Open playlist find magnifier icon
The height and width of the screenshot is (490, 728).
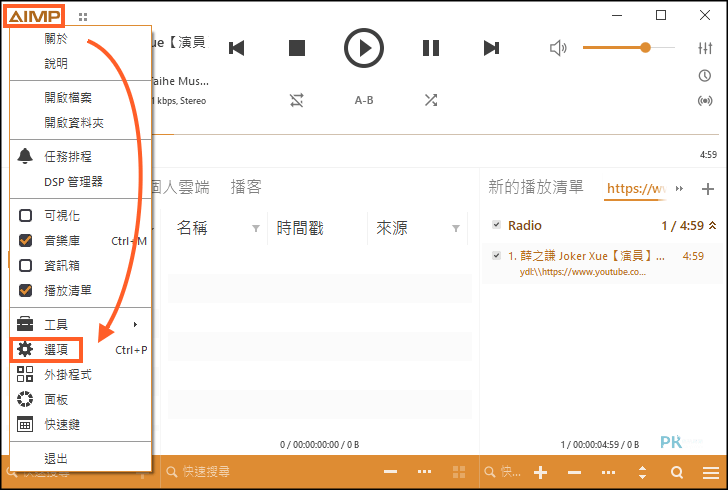tap(677, 472)
